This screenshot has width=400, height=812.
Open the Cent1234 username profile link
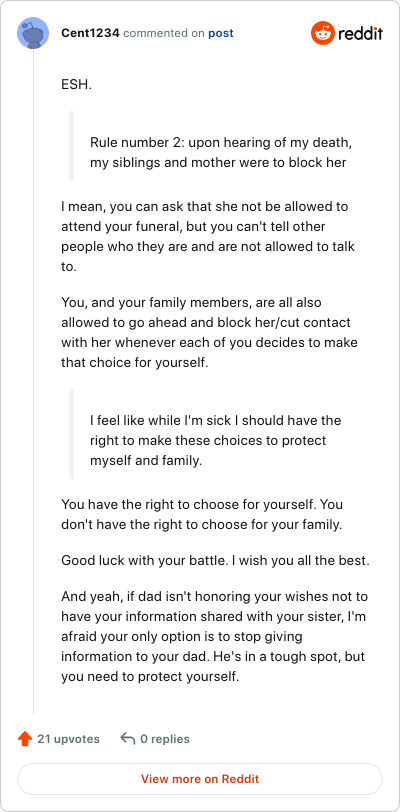[x=91, y=33]
